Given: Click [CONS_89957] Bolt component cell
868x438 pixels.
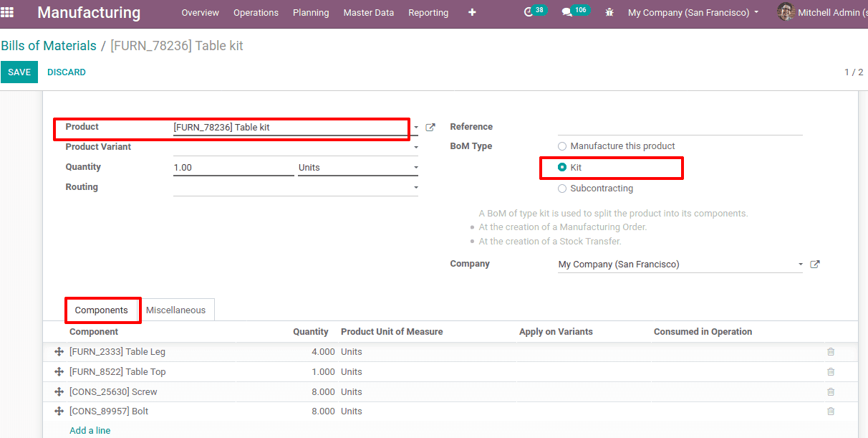Looking at the screenshot, I should pyautogui.click(x=109, y=411).
